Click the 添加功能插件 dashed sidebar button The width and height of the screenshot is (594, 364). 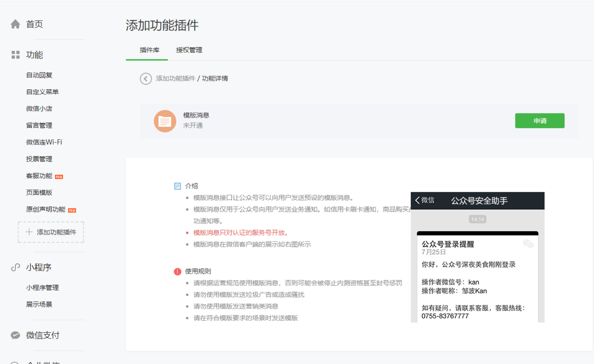coord(50,232)
